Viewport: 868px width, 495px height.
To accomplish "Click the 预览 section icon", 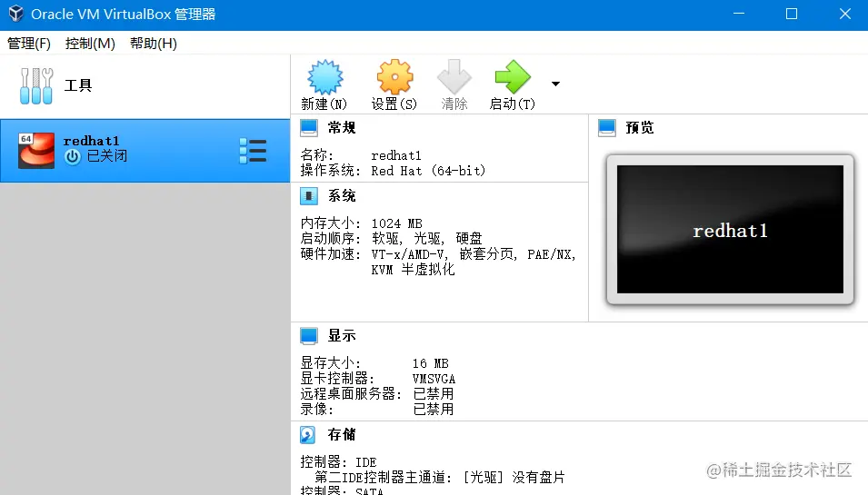I will point(607,128).
